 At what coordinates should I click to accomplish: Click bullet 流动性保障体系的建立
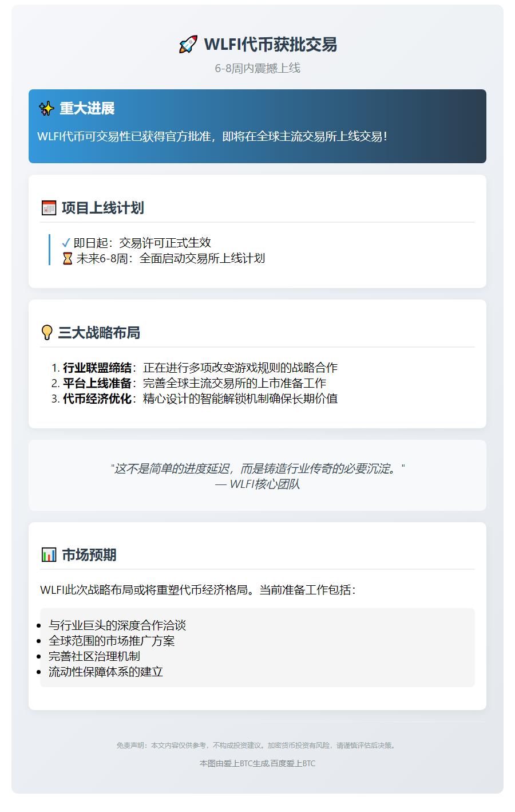pyautogui.click(x=106, y=672)
